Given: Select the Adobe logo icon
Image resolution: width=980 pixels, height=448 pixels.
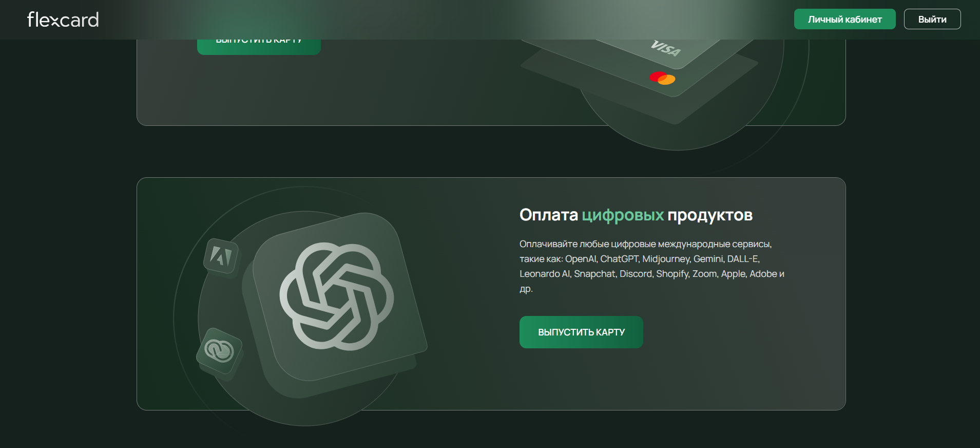Looking at the screenshot, I should coord(222,256).
